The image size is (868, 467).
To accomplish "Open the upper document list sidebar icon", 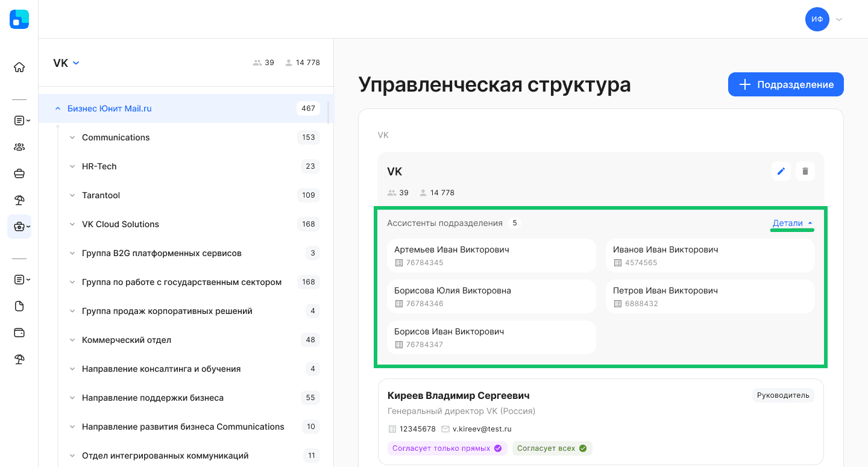I will point(21,121).
